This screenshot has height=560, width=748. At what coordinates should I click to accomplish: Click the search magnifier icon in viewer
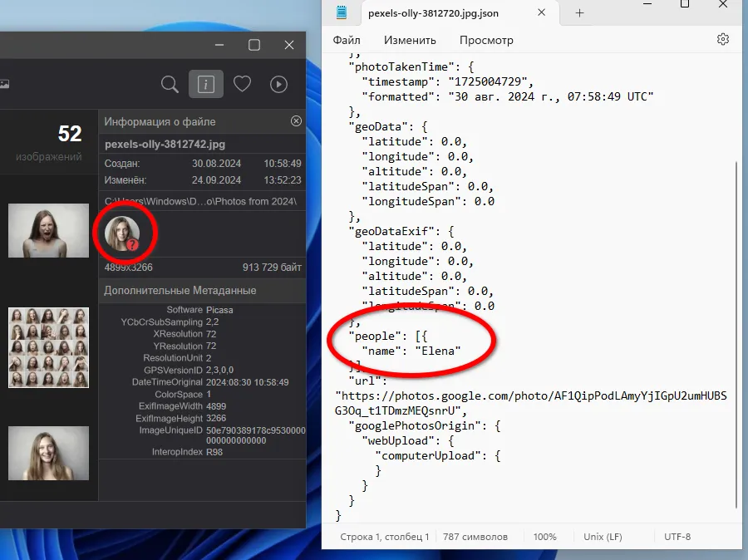170,84
